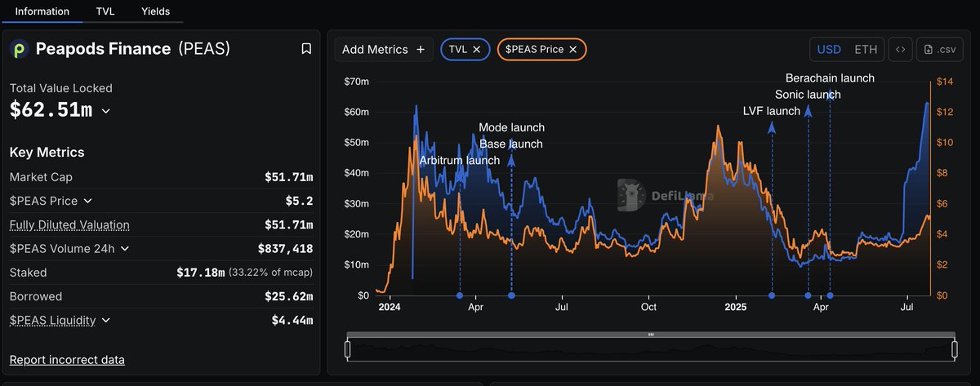Image resolution: width=980 pixels, height=386 pixels.
Task: Click the top grip of range slider
Action: point(651,335)
